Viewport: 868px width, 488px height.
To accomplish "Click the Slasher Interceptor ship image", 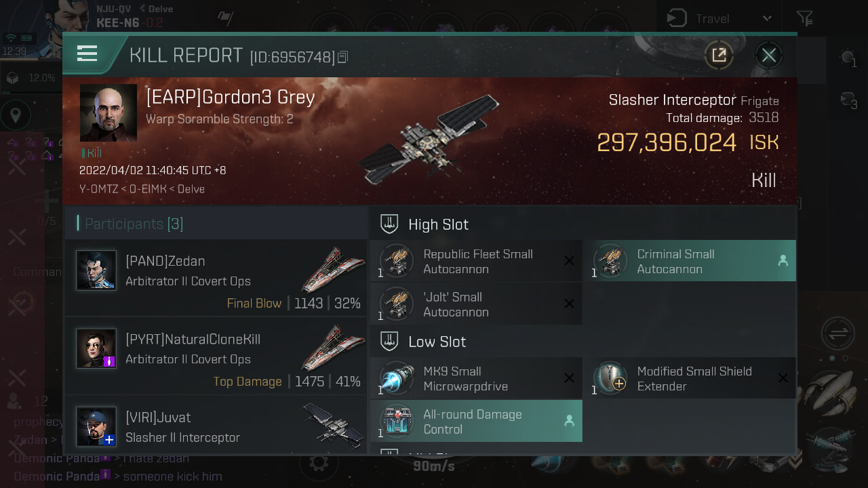I will [429, 141].
